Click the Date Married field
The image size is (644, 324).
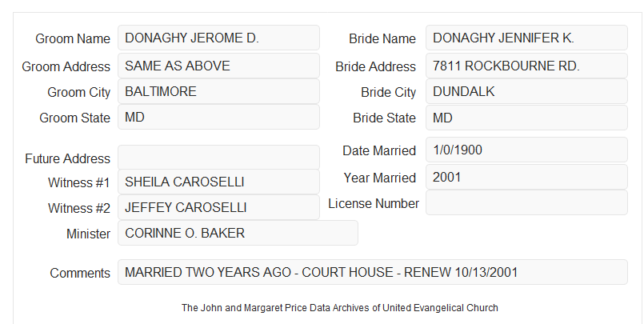coord(526,150)
